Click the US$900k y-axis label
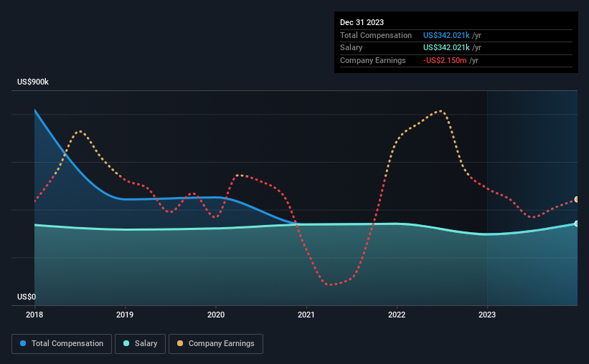The height and width of the screenshot is (364, 589). click(33, 82)
